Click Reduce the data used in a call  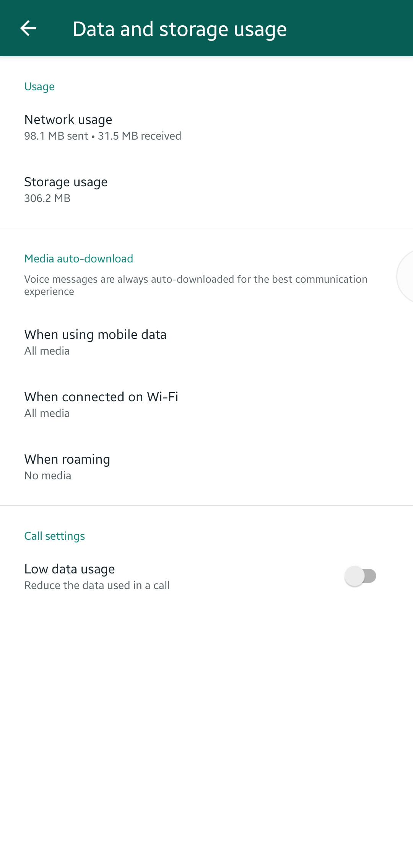coord(97,585)
